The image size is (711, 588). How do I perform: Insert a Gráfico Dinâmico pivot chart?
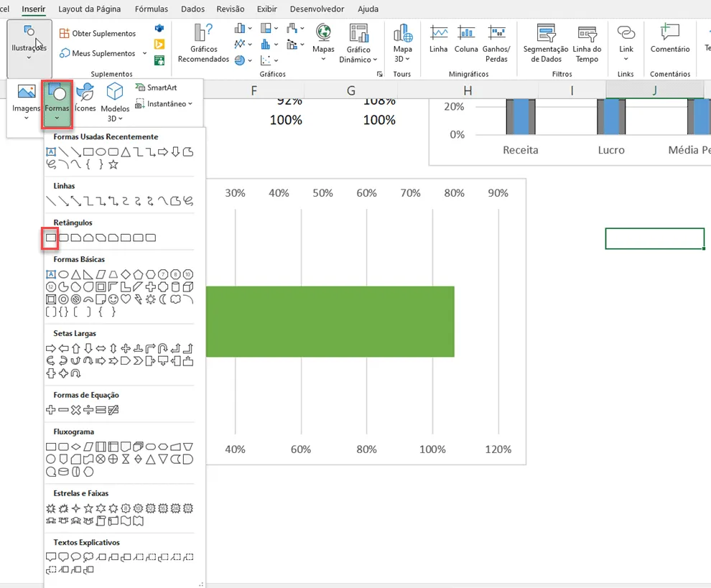[x=358, y=44]
